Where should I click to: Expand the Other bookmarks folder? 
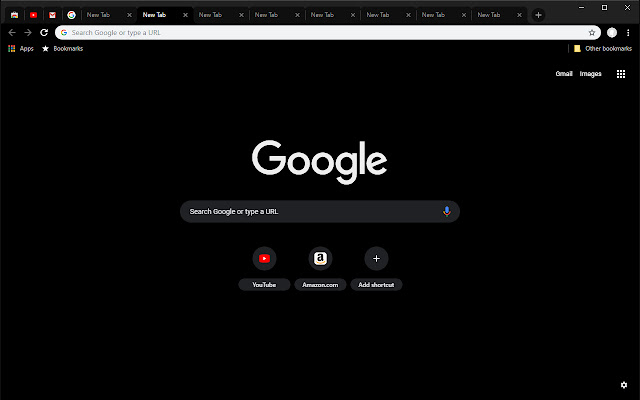tap(603, 49)
